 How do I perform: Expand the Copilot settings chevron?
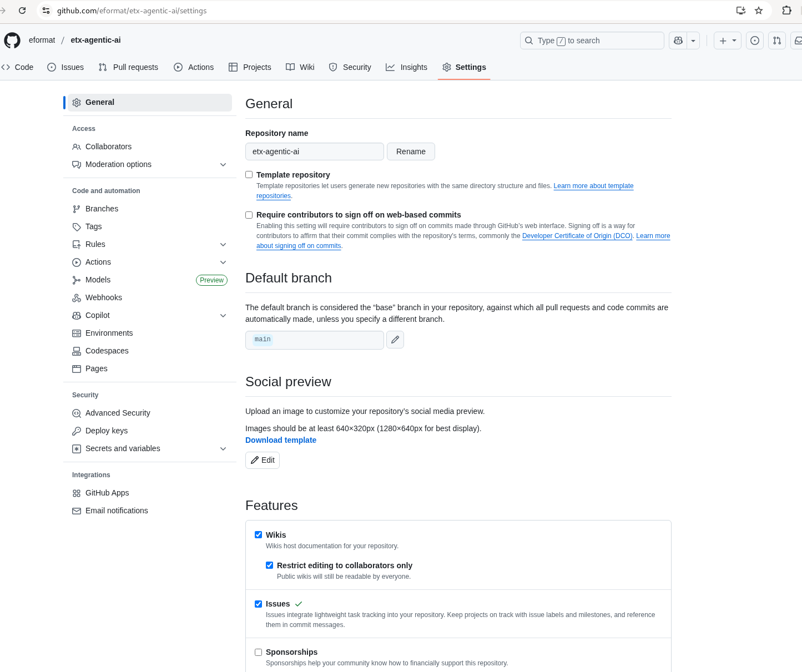tap(223, 316)
